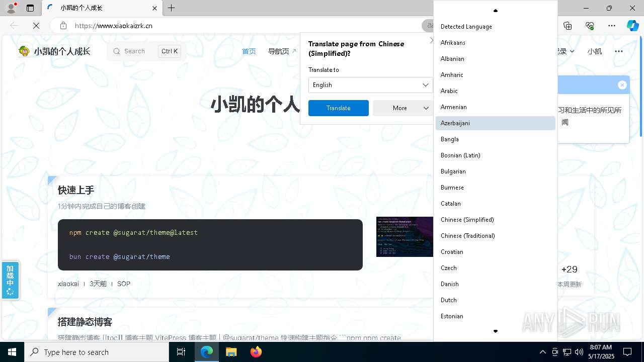Expand the More options dropdown
Screen dimensions: 644x362
(x=403, y=108)
